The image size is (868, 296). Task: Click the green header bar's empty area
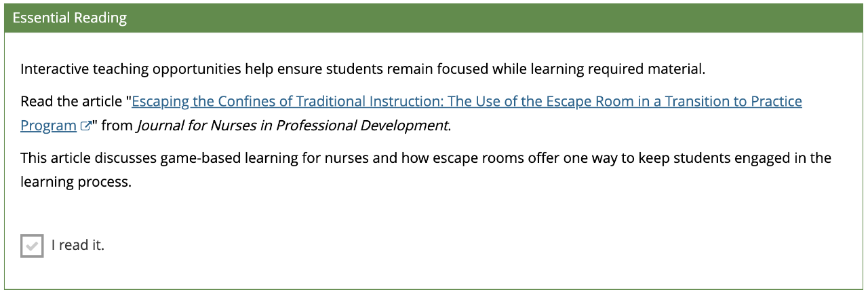[x=495, y=18]
